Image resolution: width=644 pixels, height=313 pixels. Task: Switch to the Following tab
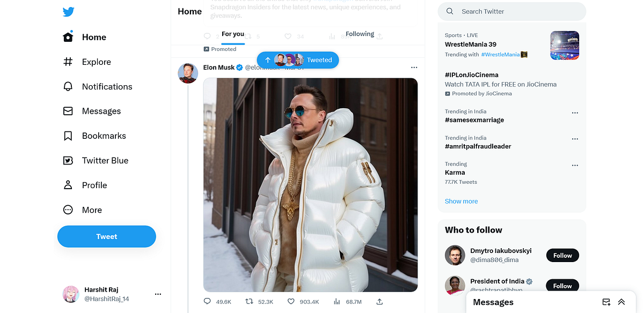tap(358, 33)
